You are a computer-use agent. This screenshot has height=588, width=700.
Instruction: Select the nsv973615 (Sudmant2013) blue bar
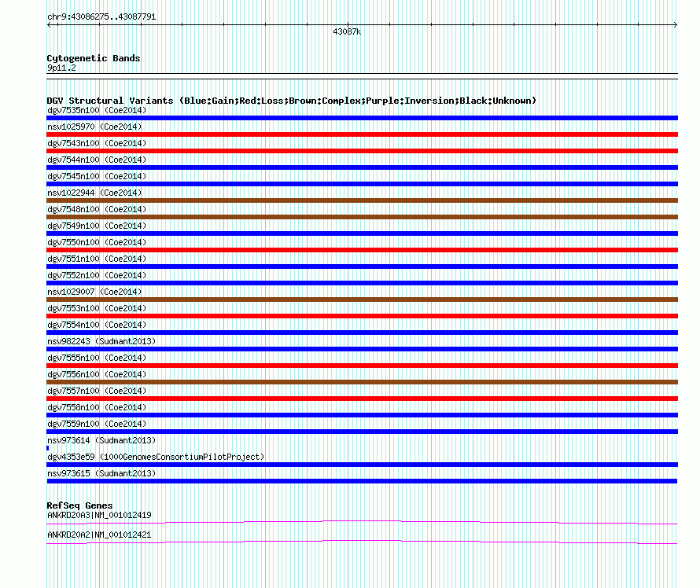[362, 481]
